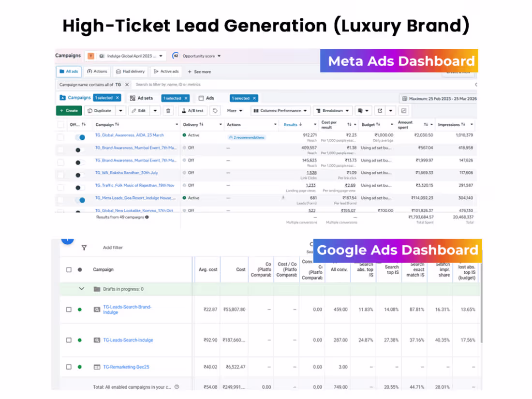Open TG_Meta Leads_Goa Resort_Indulge House campaign link

135,198
